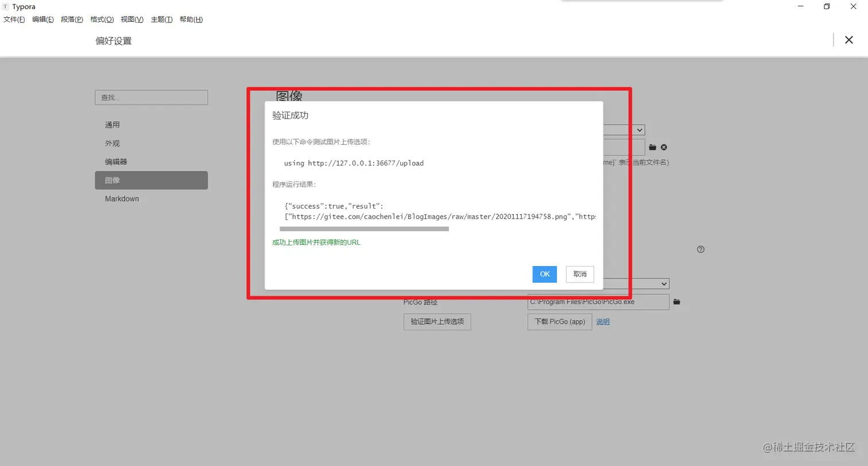Click the 程序运行结果 label

point(294,184)
